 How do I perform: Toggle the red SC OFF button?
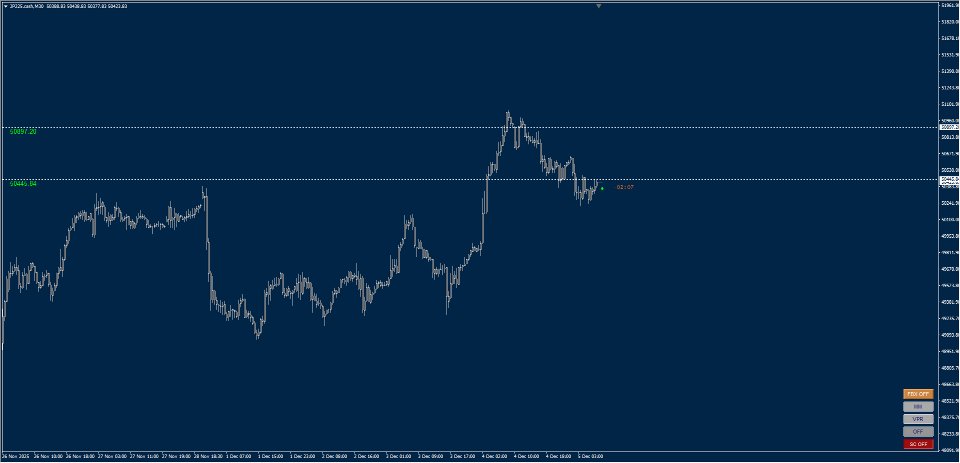tap(918, 444)
